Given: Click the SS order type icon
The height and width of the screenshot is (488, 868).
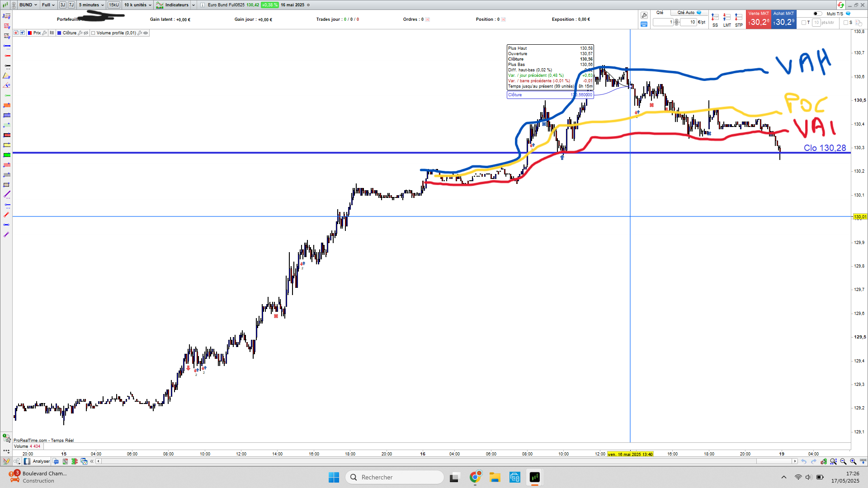Looking at the screenshot, I should pos(715,17).
